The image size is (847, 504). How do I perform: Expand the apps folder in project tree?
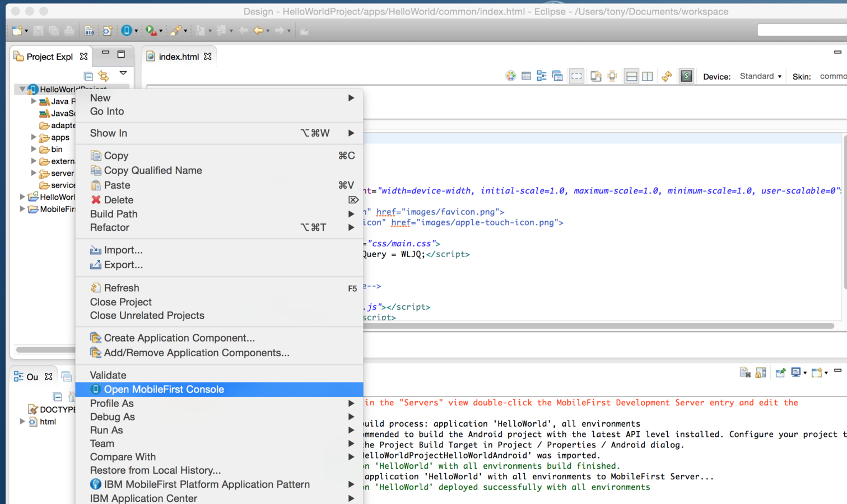click(34, 137)
